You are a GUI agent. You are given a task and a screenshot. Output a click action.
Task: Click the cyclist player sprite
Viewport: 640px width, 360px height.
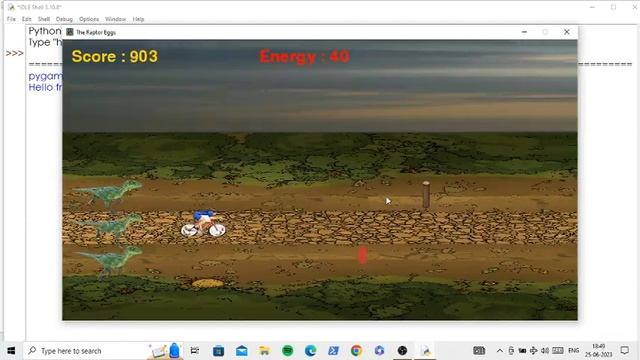click(203, 224)
